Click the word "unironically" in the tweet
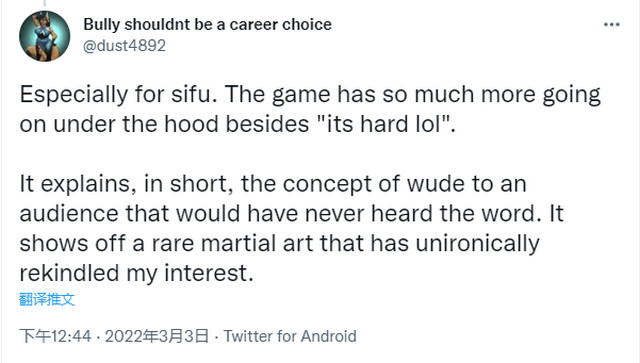The height and width of the screenshot is (363, 640). click(x=478, y=244)
